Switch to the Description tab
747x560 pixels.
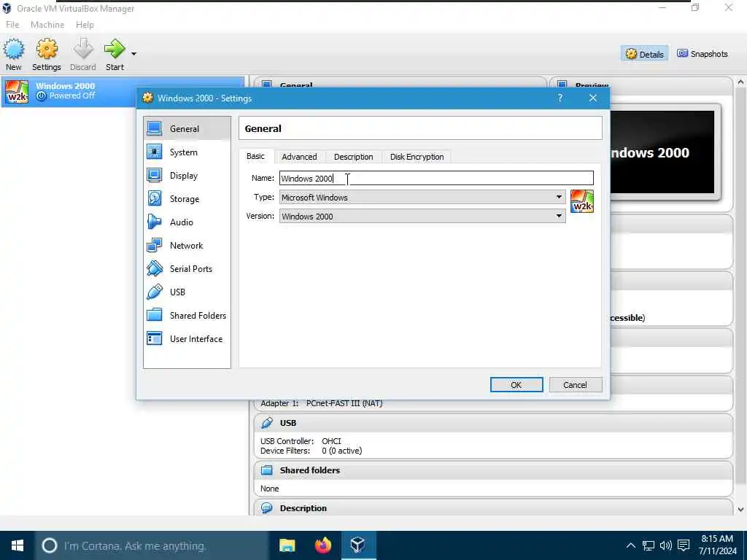[354, 157]
